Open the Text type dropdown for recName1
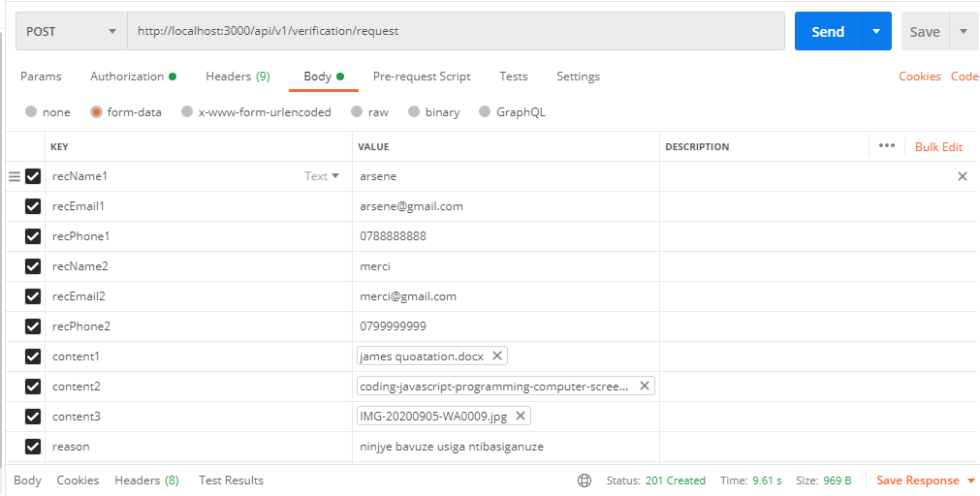 [x=322, y=176]
